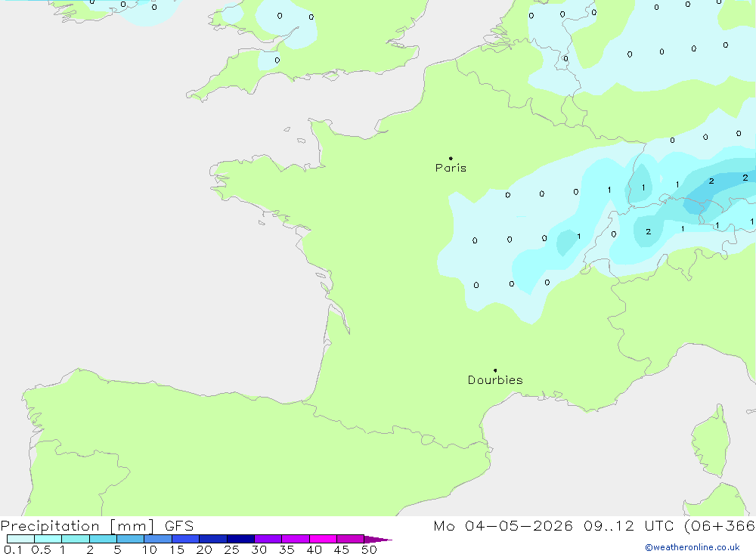Click the '[mm]' unit label
Image resolution: width=756 pixels, height=554 pixels.
[132, 526]
